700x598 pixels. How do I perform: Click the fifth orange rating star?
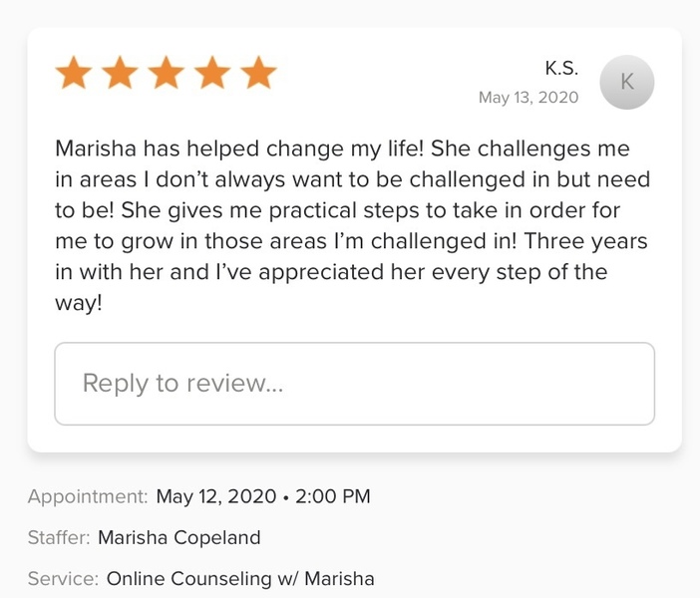click(258, 73)
